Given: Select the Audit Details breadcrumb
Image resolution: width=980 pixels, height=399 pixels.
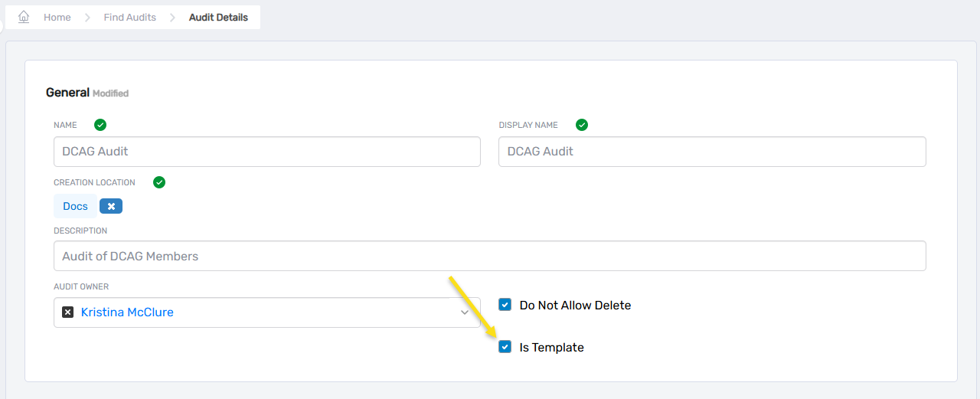Looking at the screenshot, I should tap(218, 18).
